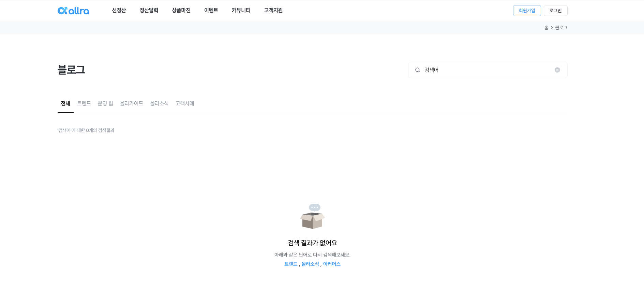Image resolution: width=644 pixels, height=304 pixels.
Task: Open the 정산달력 menu
Action: pyautogui.click(x=149, y=11)
